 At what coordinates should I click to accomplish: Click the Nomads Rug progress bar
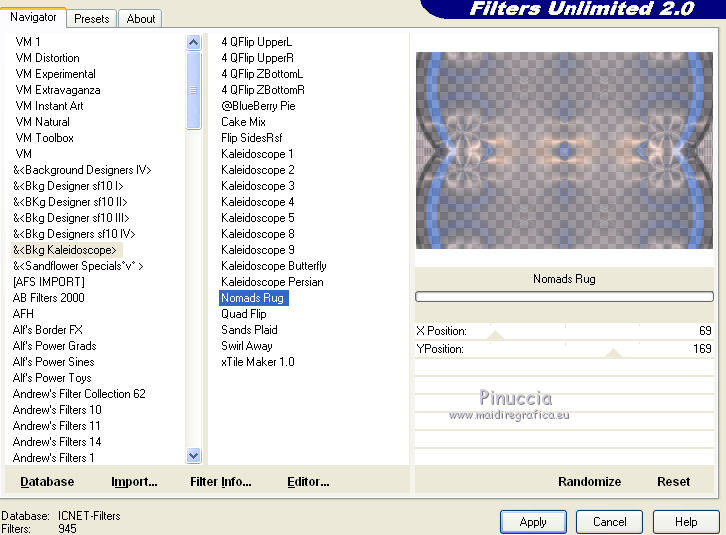[564, 296]
